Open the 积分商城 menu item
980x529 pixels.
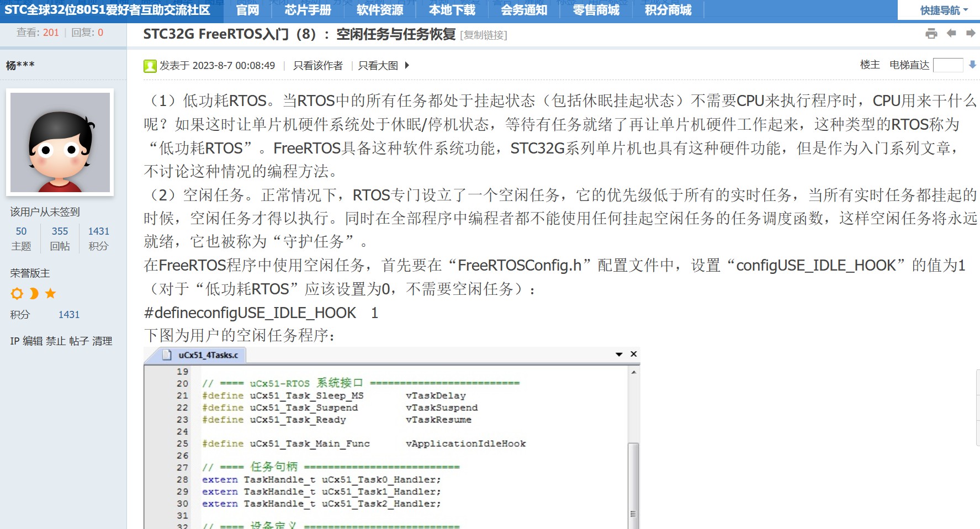668,10
